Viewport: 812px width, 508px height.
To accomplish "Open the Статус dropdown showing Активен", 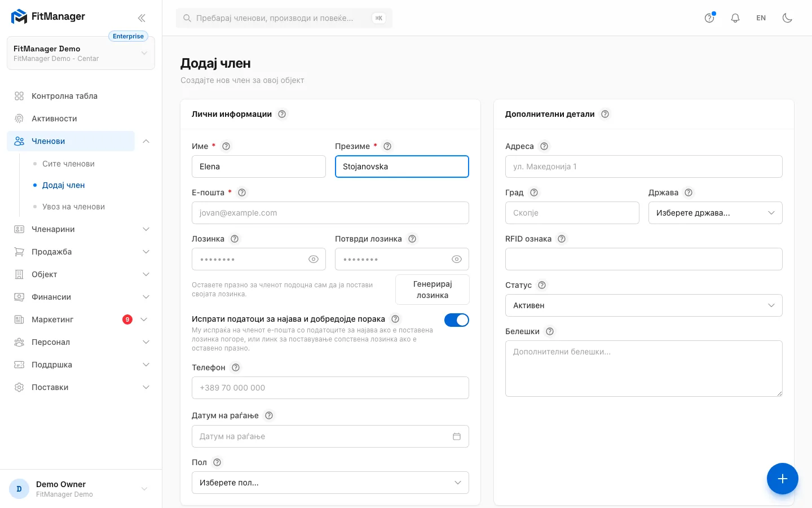I will (x=644, y=305).
